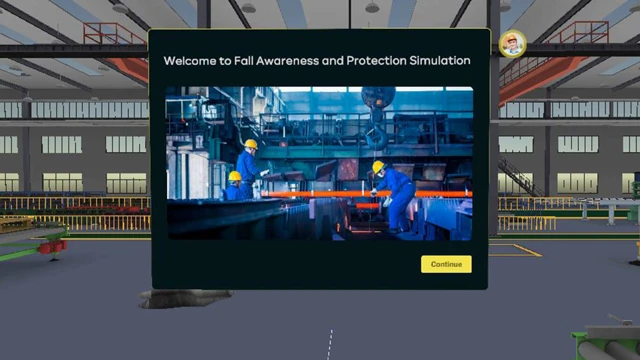Select the bending worker in blue overalls
This screenshot has width=640, height=360.
393,196
